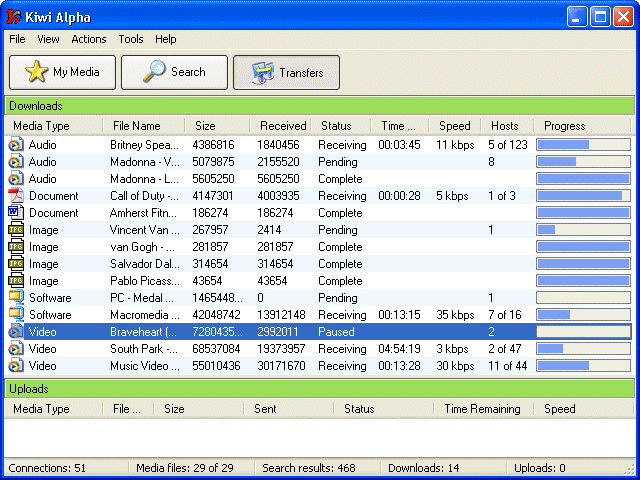
Task: Sort downloads by Speed column header
Action: [455, 126]
